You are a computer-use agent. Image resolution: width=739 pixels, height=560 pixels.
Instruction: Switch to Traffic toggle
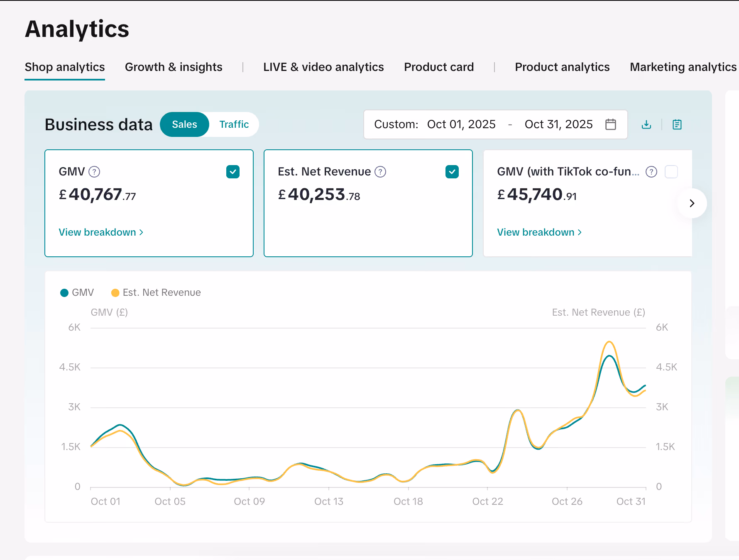[x=234, y=124]
